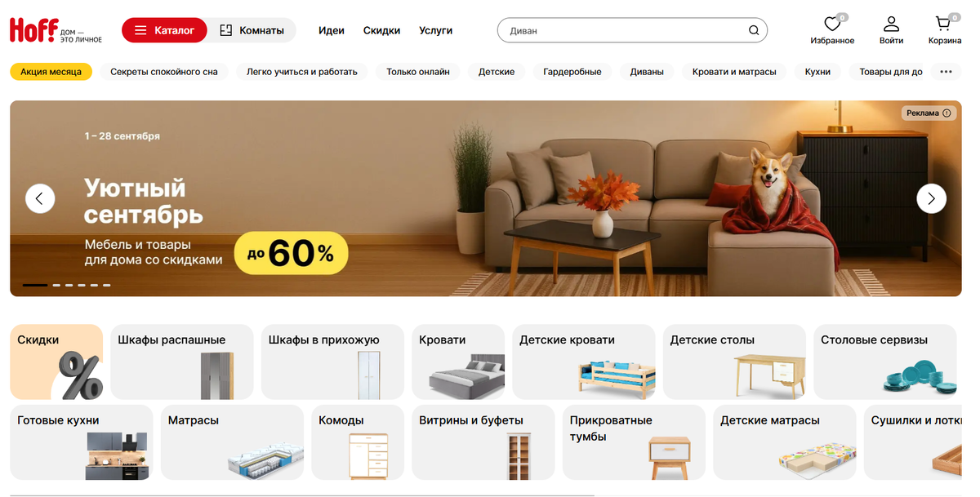
Task: Select the Кровати и матрасы chip
Action: coord(734,72)
